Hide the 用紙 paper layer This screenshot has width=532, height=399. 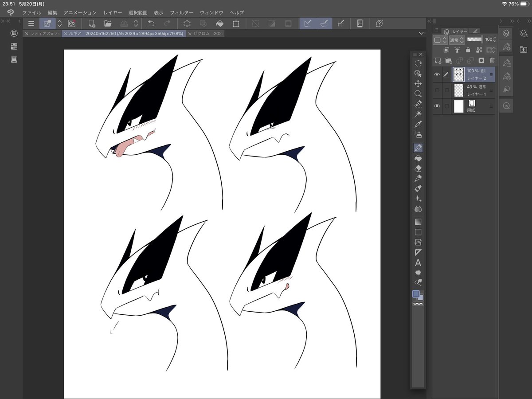pos(437,106)
